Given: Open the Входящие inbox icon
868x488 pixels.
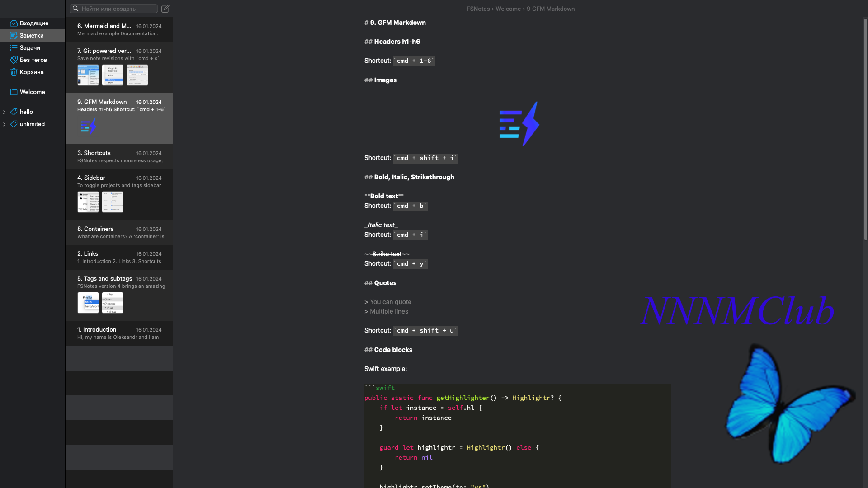Looking at the screenshot, I should pos(14,23).
